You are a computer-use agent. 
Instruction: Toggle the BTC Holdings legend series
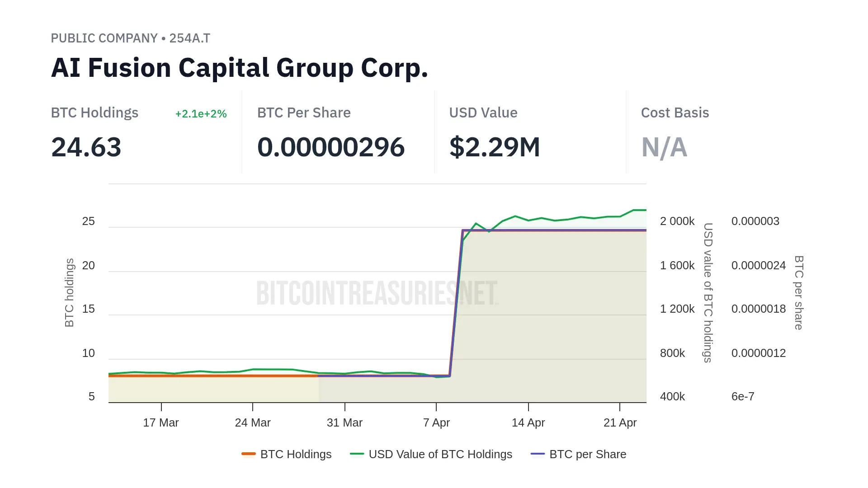point(296,454)
